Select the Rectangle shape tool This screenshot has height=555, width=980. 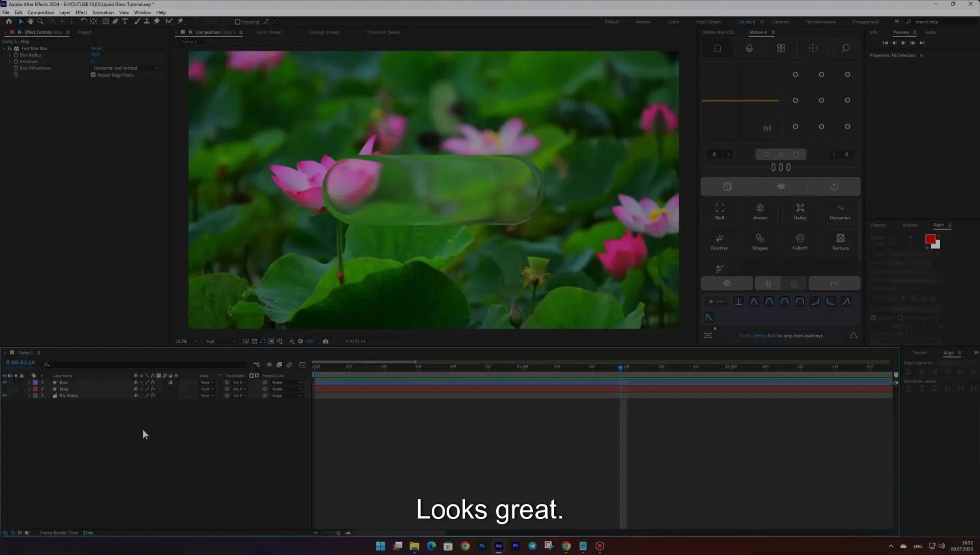click(106, 21)
